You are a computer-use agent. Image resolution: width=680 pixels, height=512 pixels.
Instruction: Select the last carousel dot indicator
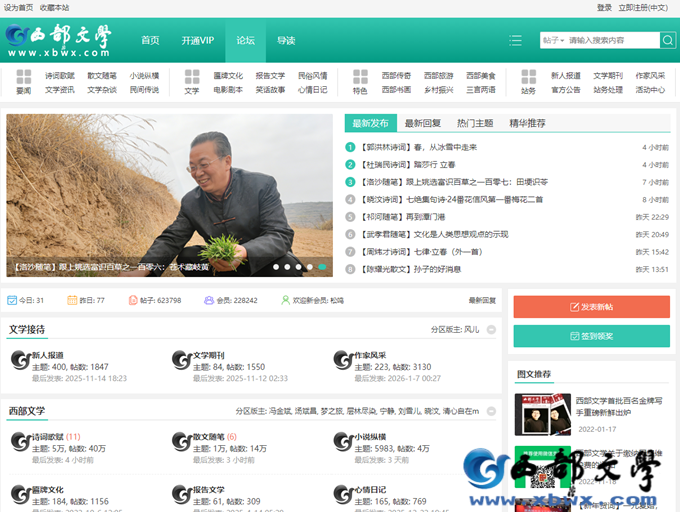(322, 267)
